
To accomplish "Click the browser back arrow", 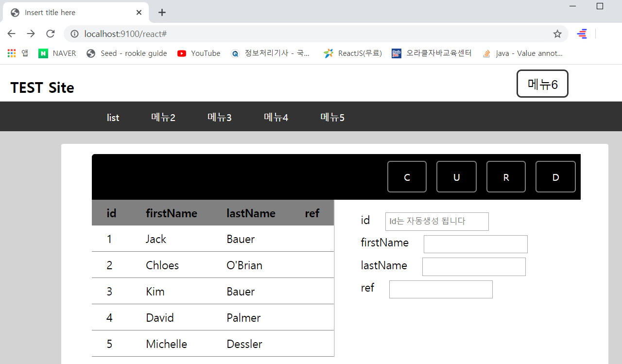I will click(x=11, y=34).
